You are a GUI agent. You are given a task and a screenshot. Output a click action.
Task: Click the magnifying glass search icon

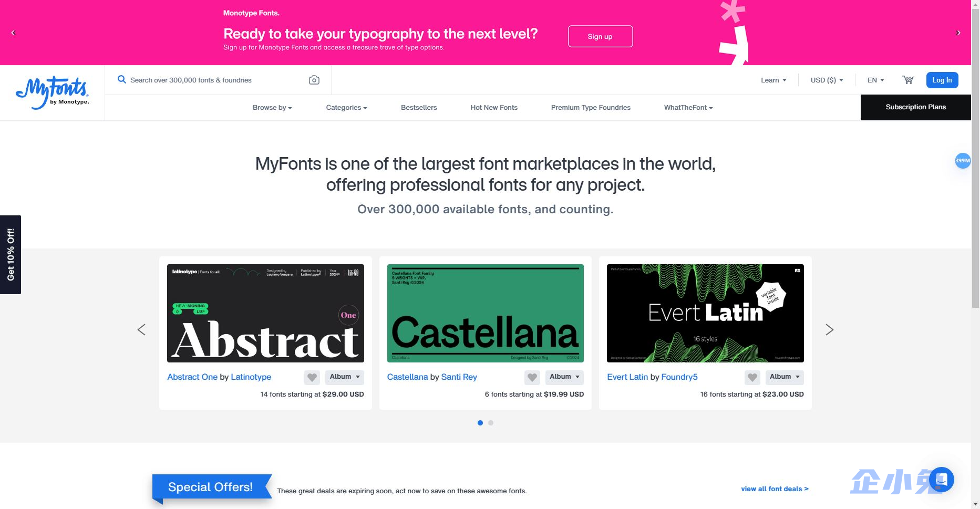122,80
